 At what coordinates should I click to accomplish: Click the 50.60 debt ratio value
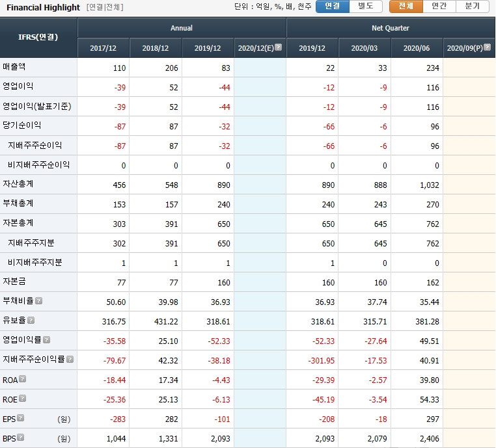click(x=116, y=302)
